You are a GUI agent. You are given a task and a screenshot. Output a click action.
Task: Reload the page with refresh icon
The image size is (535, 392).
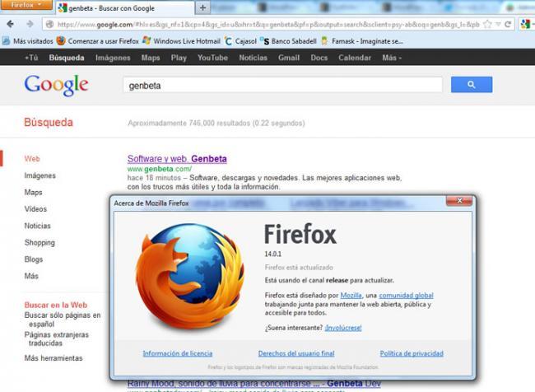pyautogui.click(x=508, y=24)
